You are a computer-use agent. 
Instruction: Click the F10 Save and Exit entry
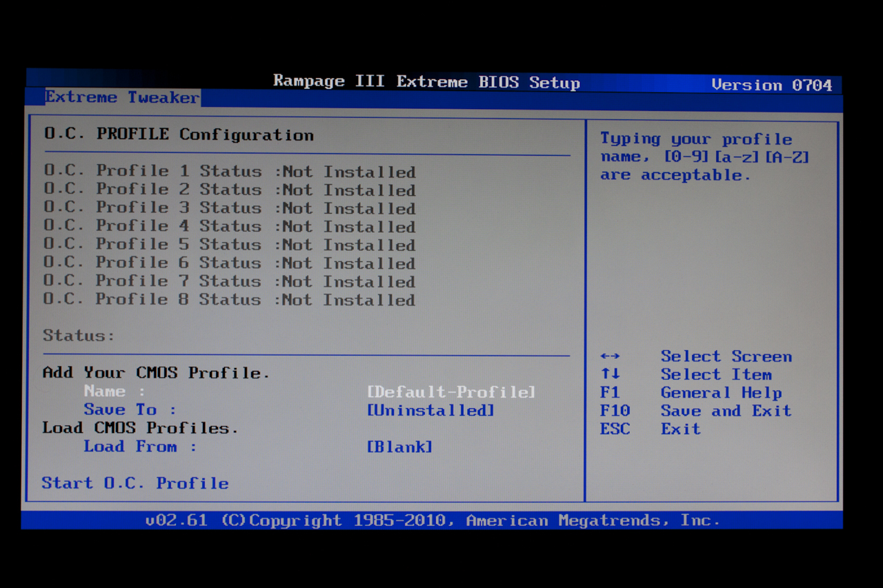coord(696,411)
